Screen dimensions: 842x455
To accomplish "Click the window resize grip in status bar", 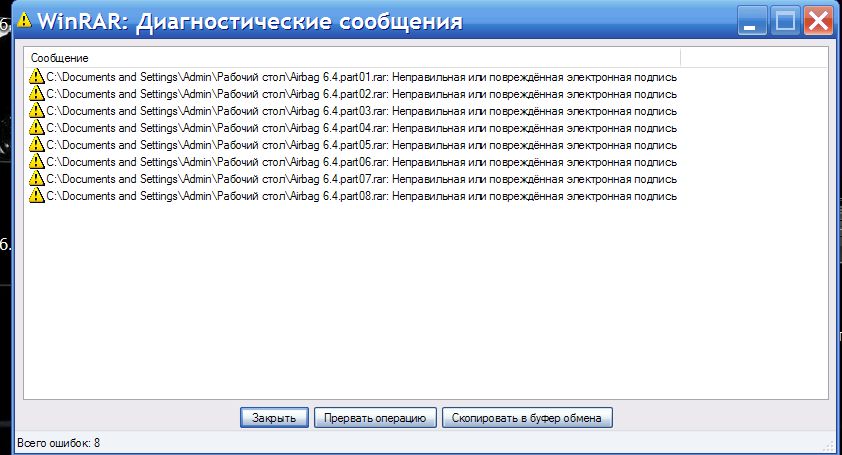I will point(828,445).
